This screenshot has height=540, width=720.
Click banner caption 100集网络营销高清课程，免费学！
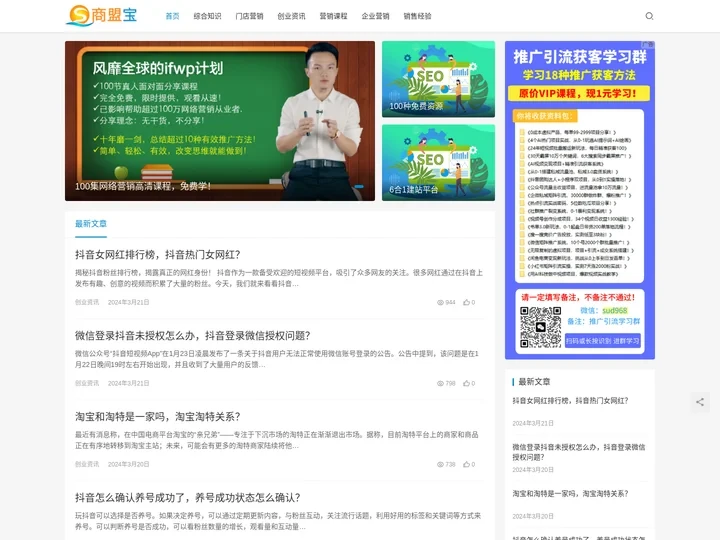pos(143,186)
